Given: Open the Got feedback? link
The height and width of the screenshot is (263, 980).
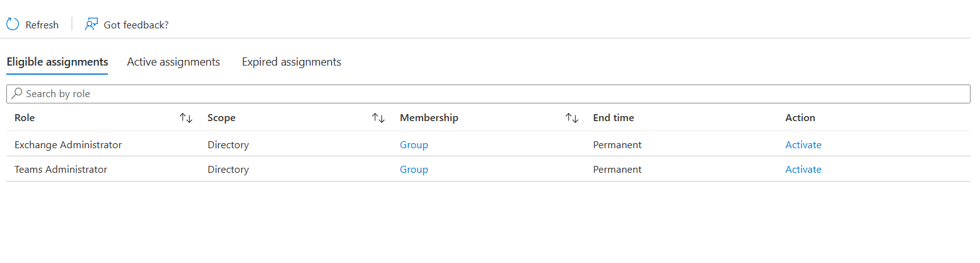Looking at the screenshot, I should click(136, 25).
